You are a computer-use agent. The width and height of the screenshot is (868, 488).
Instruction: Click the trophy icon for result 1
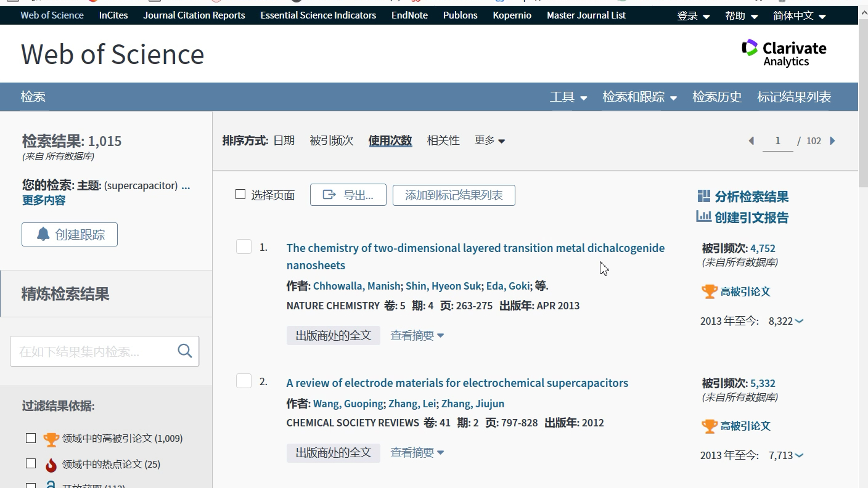pyautogui.click(x=710, y=291)
